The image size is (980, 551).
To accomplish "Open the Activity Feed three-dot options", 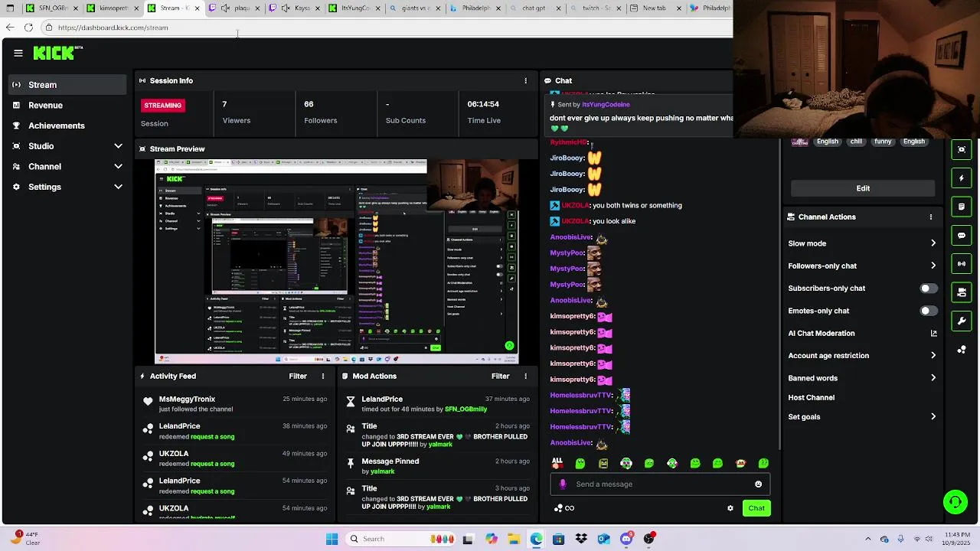I will pos(323,376).
